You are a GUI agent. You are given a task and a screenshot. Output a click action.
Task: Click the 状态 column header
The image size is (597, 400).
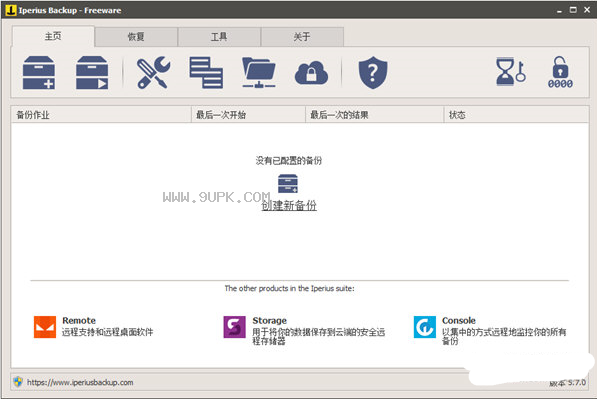coord(516,115)
